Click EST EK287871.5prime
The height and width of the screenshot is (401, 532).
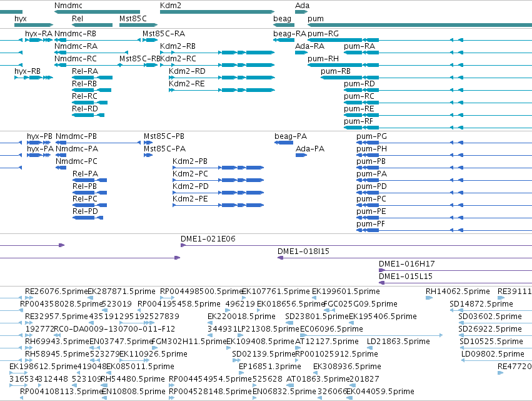(x=121, y=292)
